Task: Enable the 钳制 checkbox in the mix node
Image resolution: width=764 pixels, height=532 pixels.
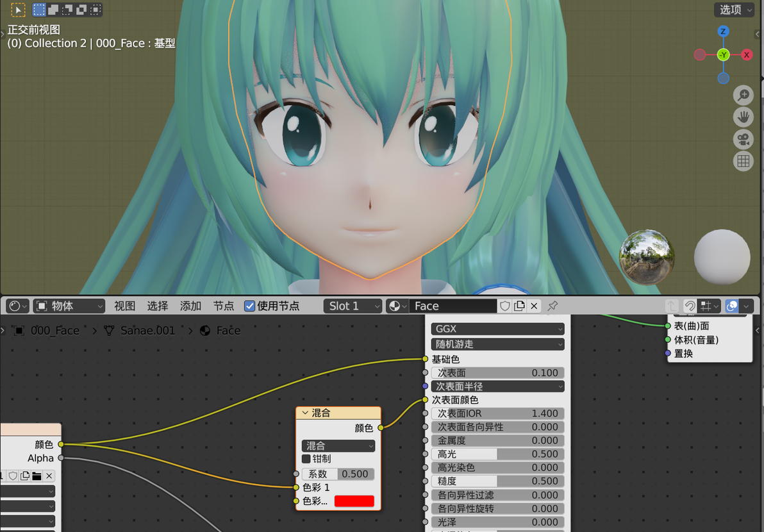Action: [306, 459]
